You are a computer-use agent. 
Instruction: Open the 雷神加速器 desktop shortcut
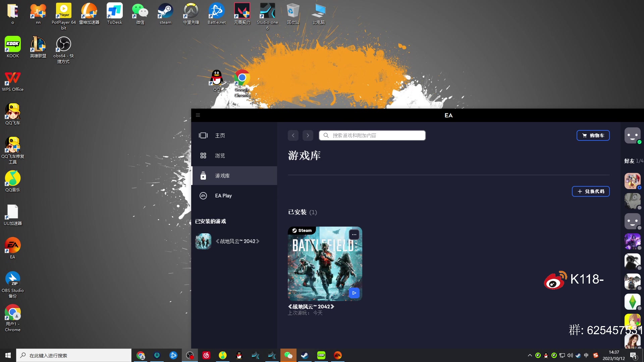[x=89, y=14]
